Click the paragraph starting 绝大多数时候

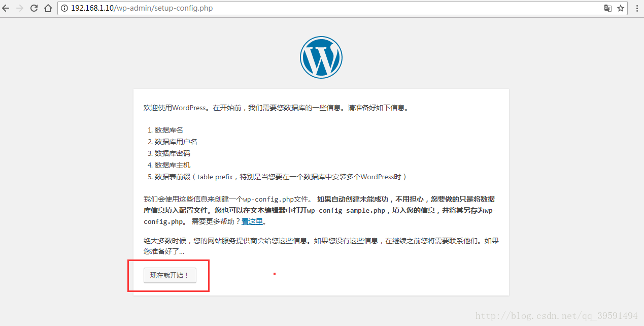pos(321,246)
